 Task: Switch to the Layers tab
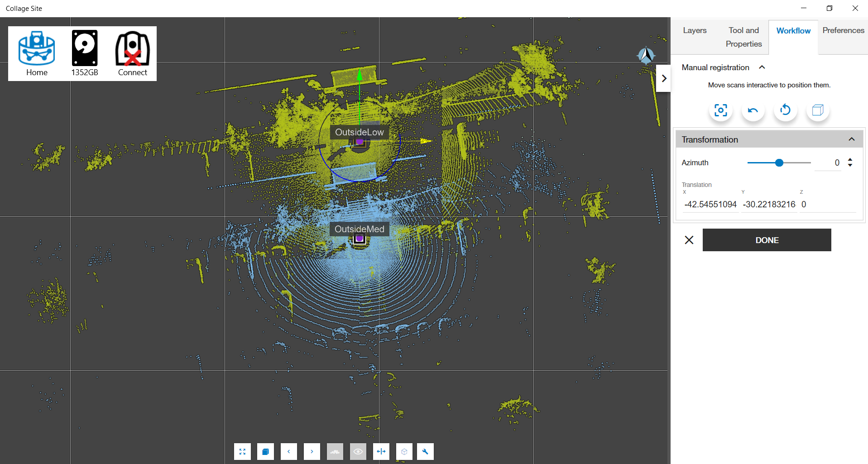point(695,30)
